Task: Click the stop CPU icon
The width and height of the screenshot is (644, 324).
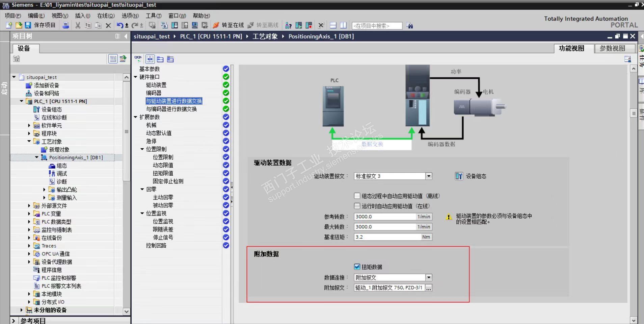Action: click(309, 25)
